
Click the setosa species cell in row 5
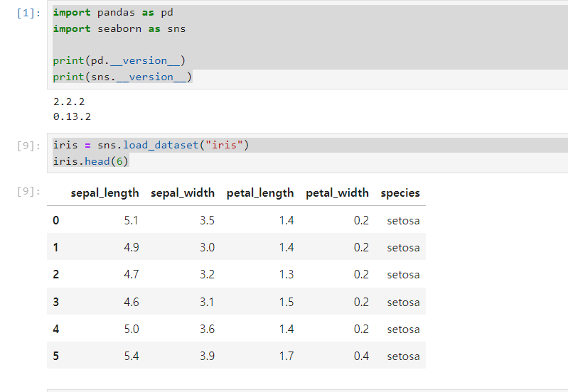pos(403,356)
